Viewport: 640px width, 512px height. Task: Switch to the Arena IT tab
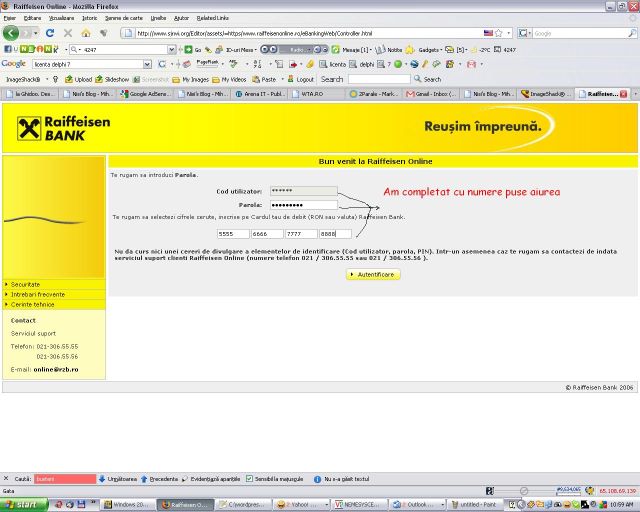click(260, 94)
